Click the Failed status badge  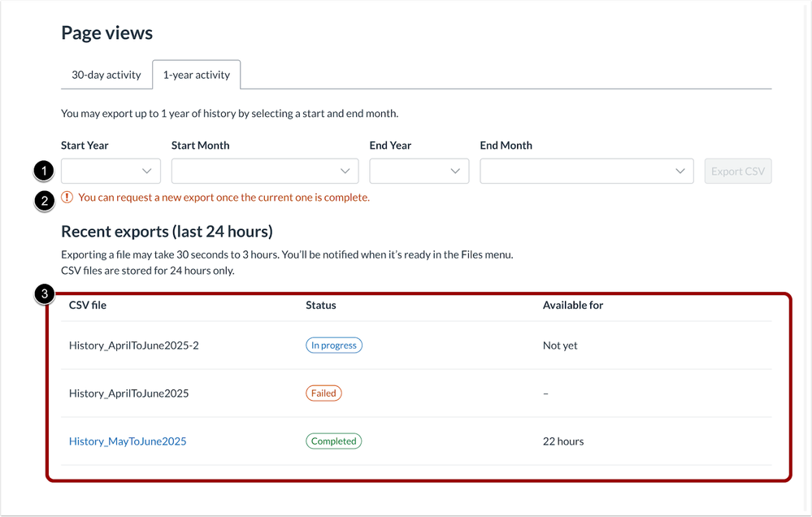tap(323, 393)
